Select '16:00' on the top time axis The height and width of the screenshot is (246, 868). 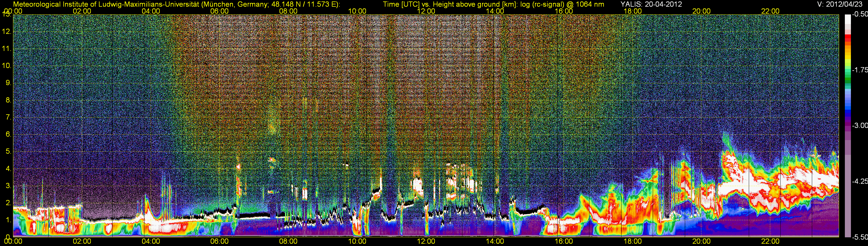(564, 11)
